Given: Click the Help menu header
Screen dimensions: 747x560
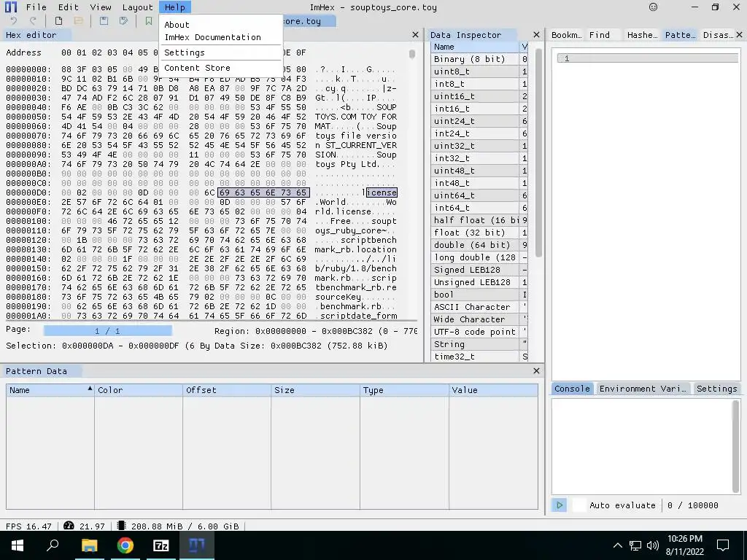Looking at the screenshot, I should click(x=175, y=7).
